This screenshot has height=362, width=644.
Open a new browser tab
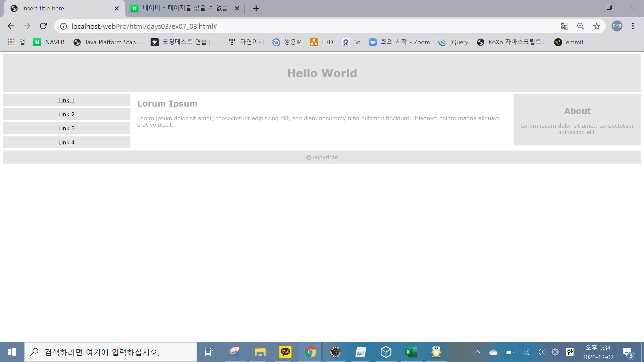256,8
